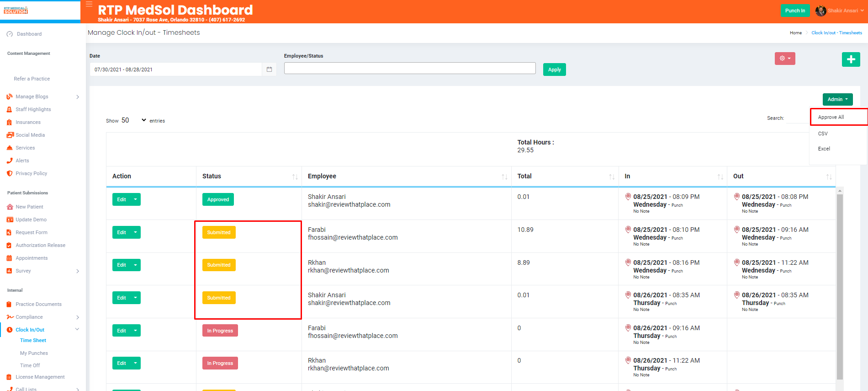Click the License Management icon

click(10, 377)
